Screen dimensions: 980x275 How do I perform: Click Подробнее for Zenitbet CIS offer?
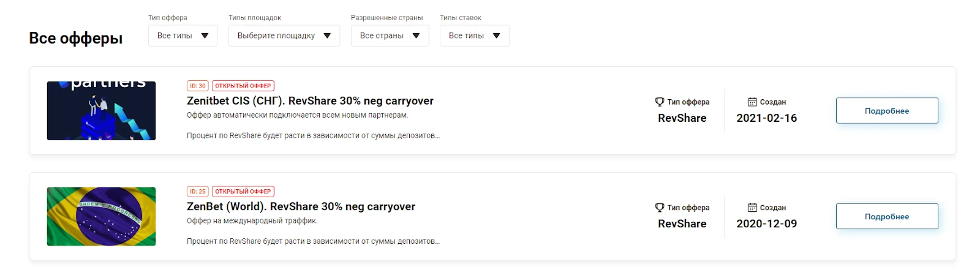[887, 111]
